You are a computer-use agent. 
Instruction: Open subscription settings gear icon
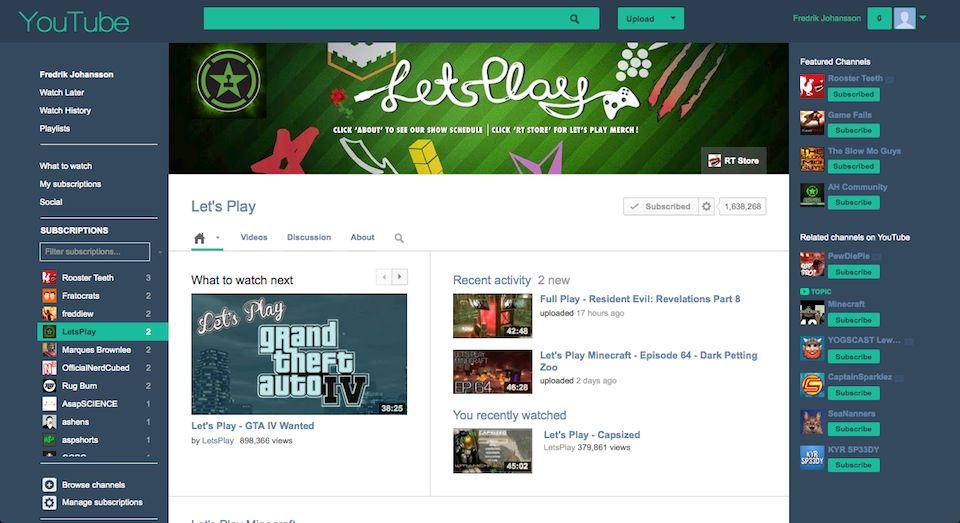(x=707, y=206)
